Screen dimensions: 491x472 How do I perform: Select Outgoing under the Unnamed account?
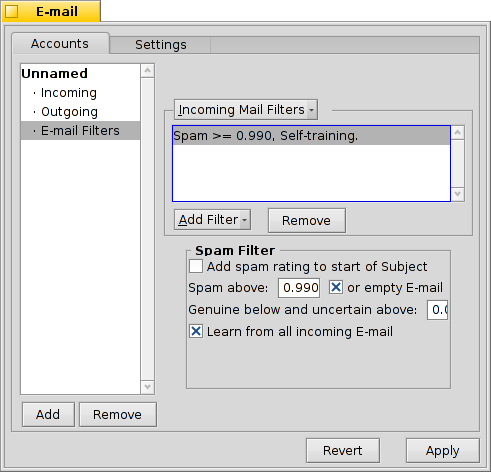pos(80,112)
